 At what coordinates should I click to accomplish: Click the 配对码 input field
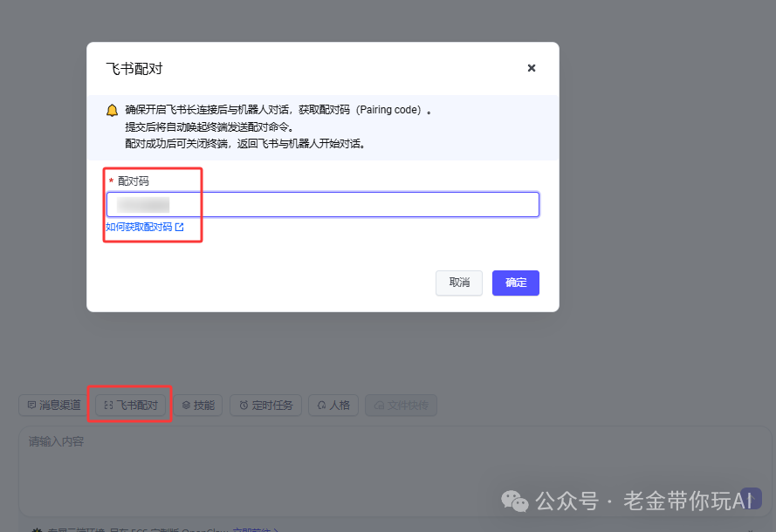(323, 204)
